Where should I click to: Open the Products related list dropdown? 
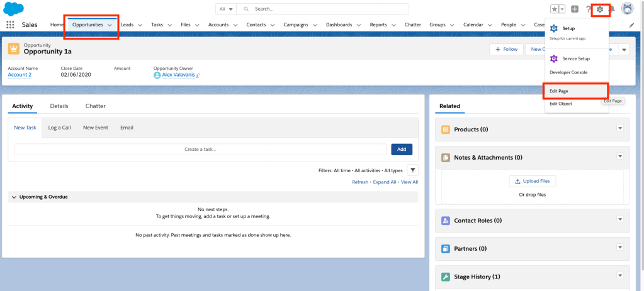click(619, 128)
